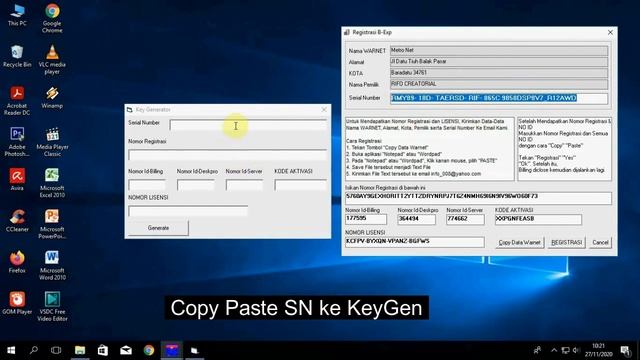Screen dimensions: 640x360
Task: Close the Registrasi B-Exp window
Action: [x=610, y=32]
